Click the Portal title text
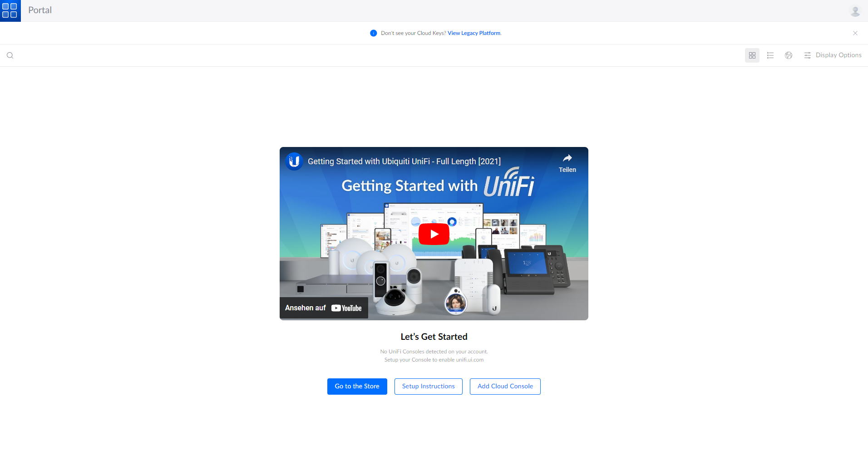868x470 pixels. pyautogui.click(x=40, y=10)
